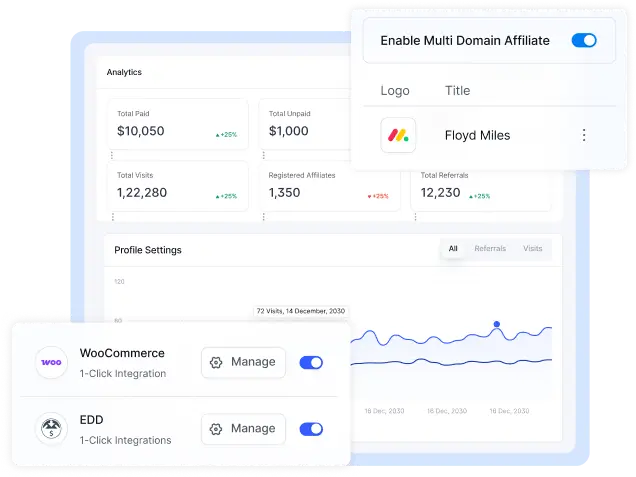Open the dots menu under Total Referrals
This screenshot has width=636, height=477.
pyautogui.click(x=415, y=217)
